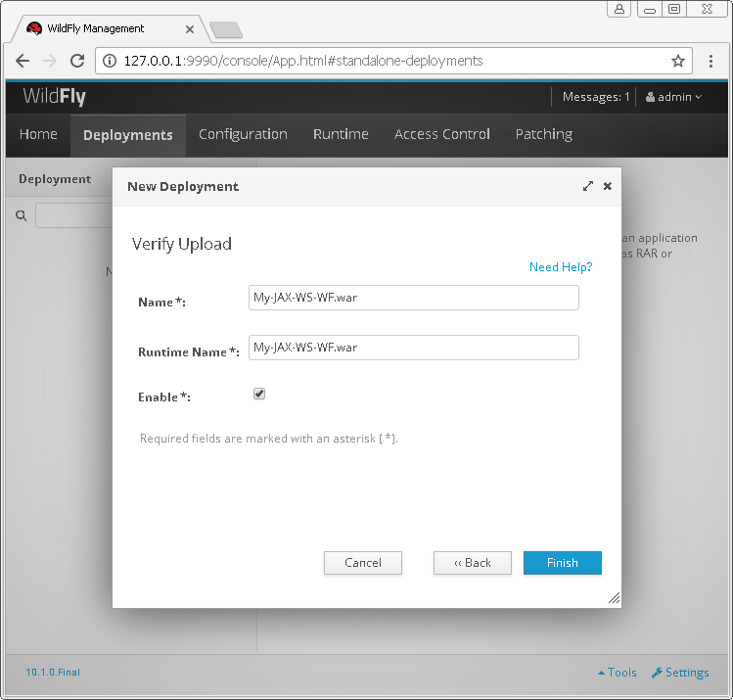This screenshot has height=700, width=733.
Task: Toggle the Enable checkbox
Action: pos(259,394)
